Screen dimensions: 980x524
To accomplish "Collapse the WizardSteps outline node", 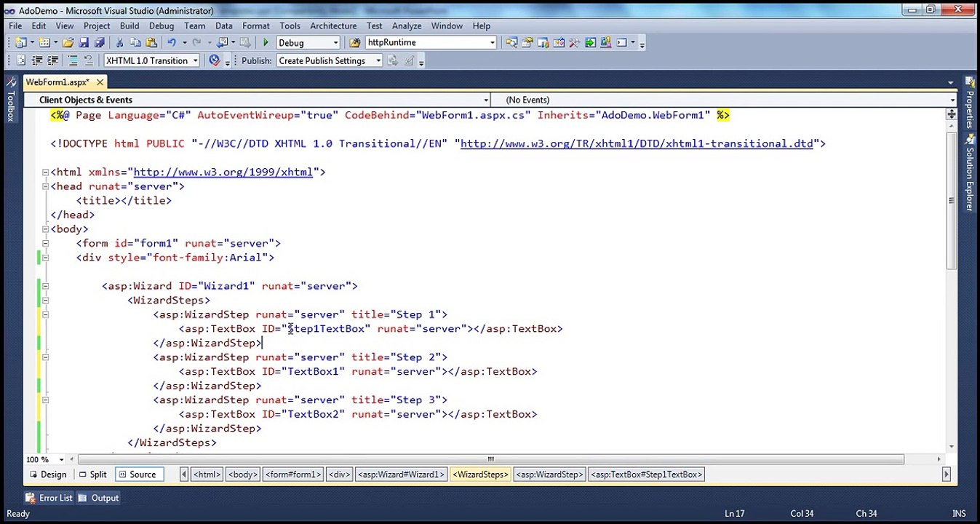I will click(x=45, y=300).
